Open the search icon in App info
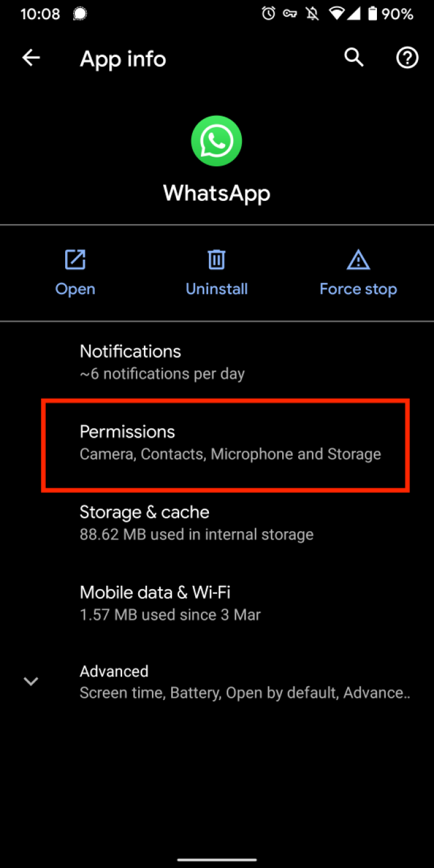This screenshot has height=868, width=434. (x=353, y=58)
